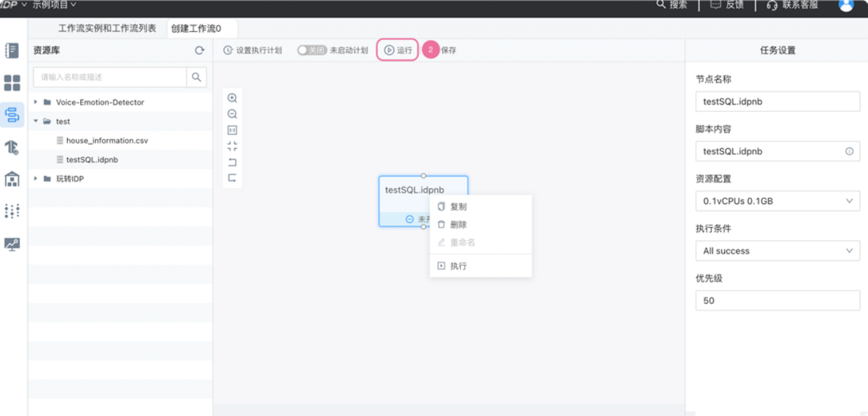
Task: Toggle the execution plan switch
Action: coord(312,50)
